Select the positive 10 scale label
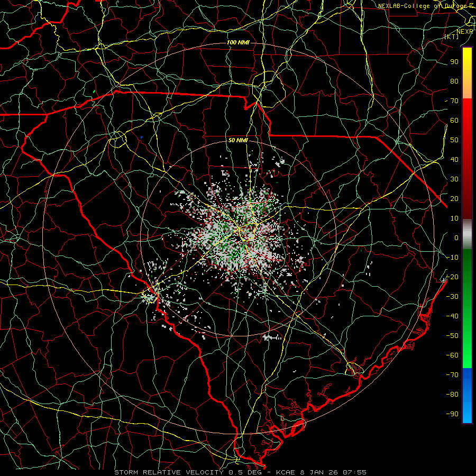This screenshot has height=476, width=476. point(454,218)
